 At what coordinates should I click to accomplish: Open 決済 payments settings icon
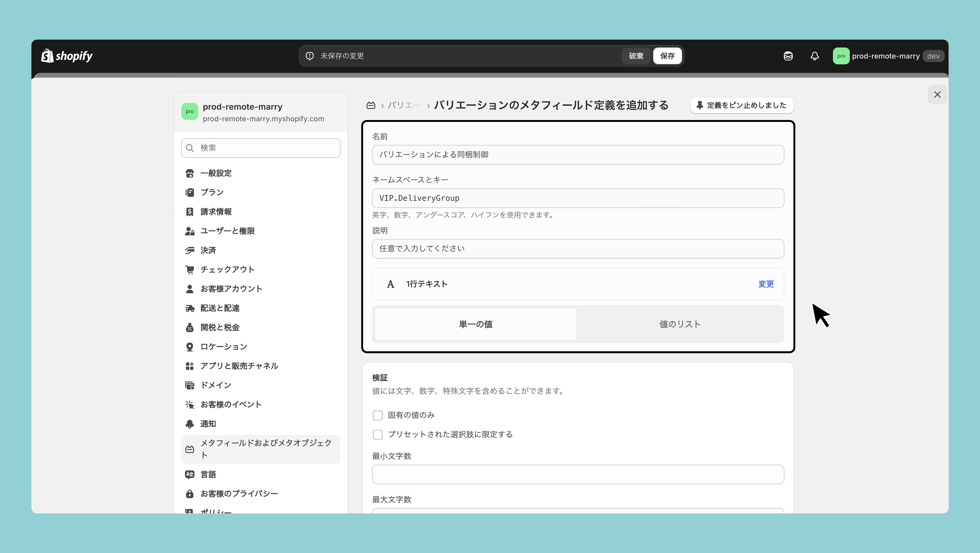pos(190,250)
